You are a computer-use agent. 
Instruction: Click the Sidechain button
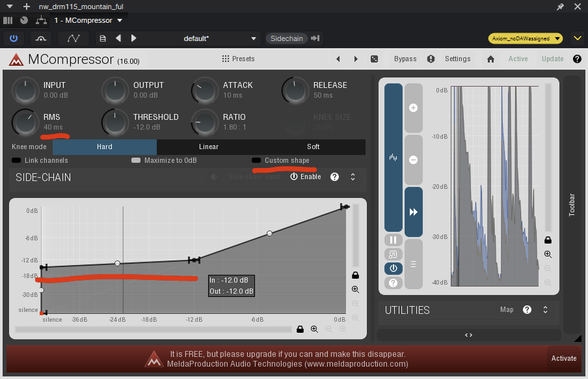(286, 38)
